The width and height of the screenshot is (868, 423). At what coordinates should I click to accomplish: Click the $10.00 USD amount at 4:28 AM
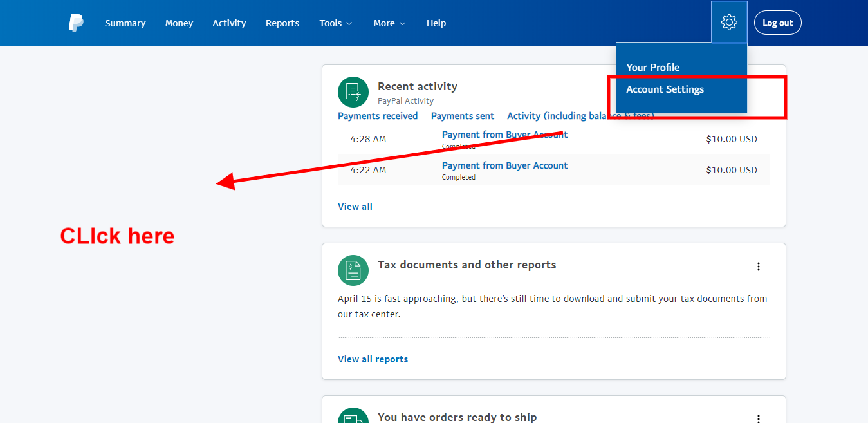pyautogui.click(x=732, y=139)
